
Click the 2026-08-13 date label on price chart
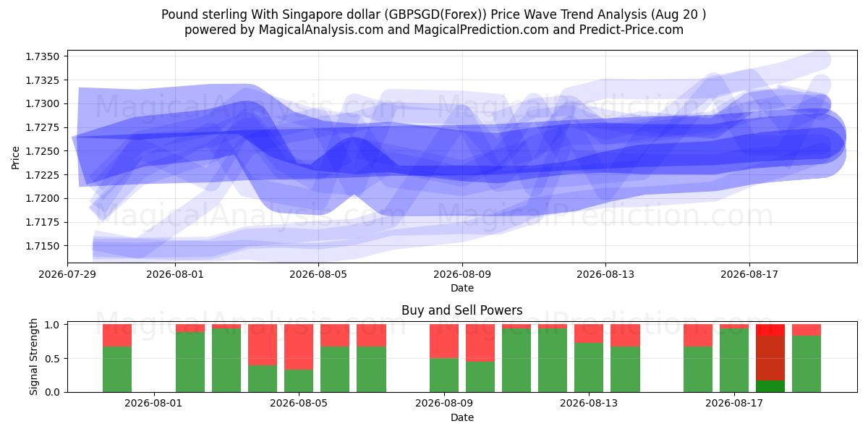(x=605, y=274)
